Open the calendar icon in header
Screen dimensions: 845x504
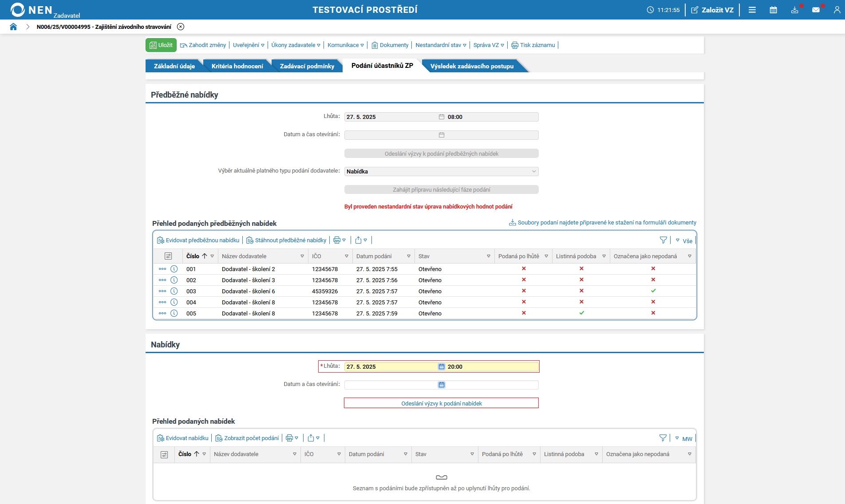774,10
